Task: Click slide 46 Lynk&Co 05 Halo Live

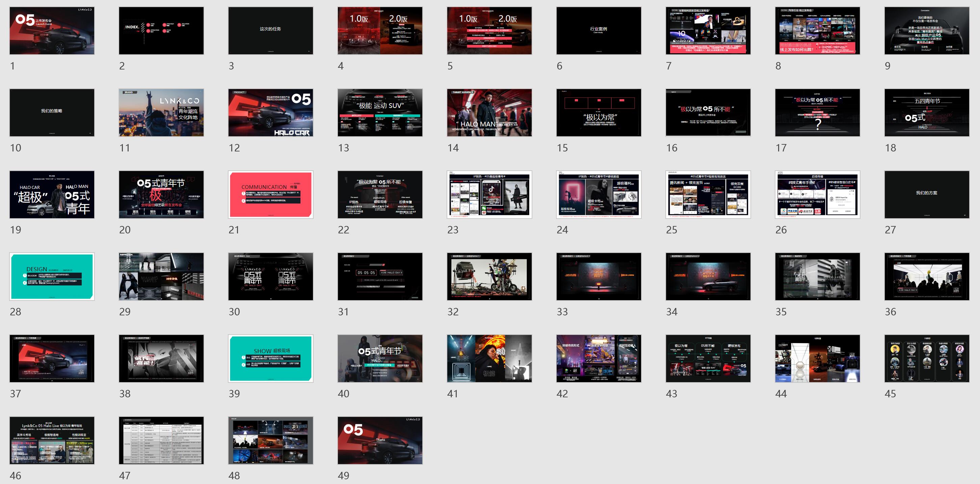Action: pyautogui.click(x=52, y=440)
